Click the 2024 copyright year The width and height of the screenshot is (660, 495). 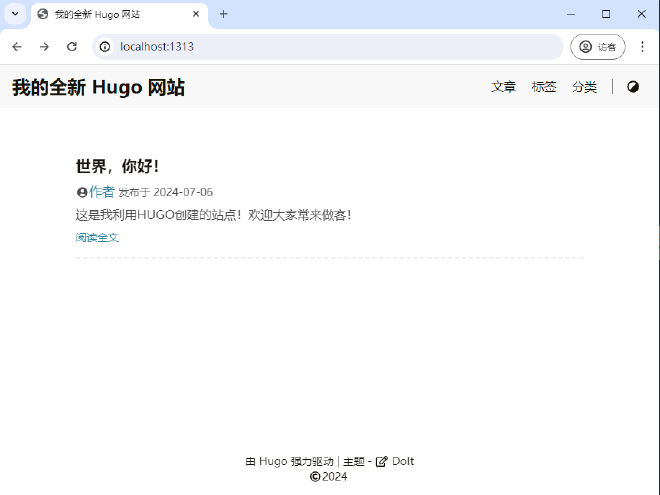pyautogui.click(x=335, y=477)
